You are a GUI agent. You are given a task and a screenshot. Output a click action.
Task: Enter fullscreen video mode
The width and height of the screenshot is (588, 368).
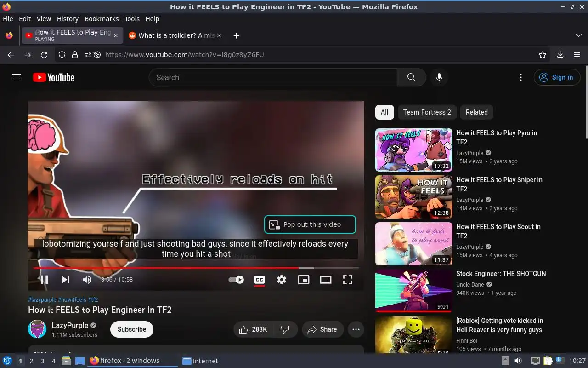(x=348, y=279)
